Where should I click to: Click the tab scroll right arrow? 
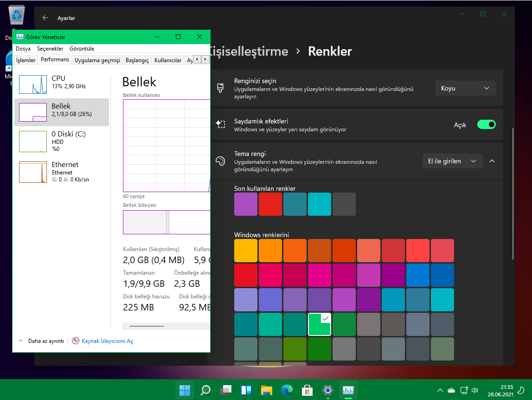[x=205, y=59]
